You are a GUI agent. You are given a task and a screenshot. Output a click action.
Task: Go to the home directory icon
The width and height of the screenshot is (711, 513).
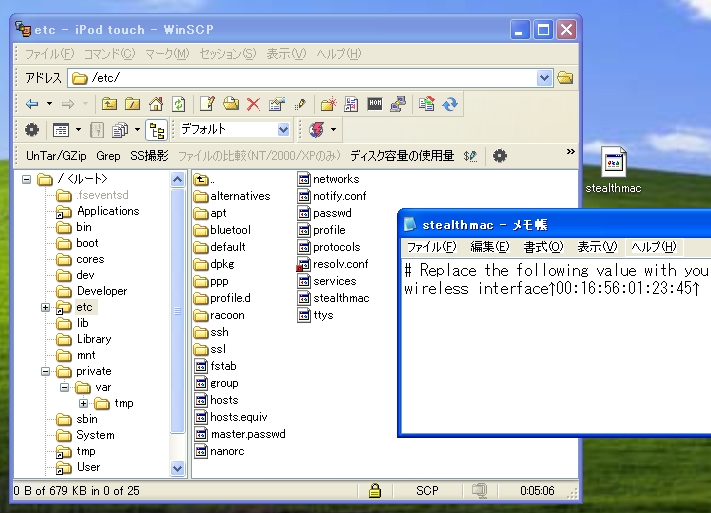pyautogui.click(x=156, y=104)
